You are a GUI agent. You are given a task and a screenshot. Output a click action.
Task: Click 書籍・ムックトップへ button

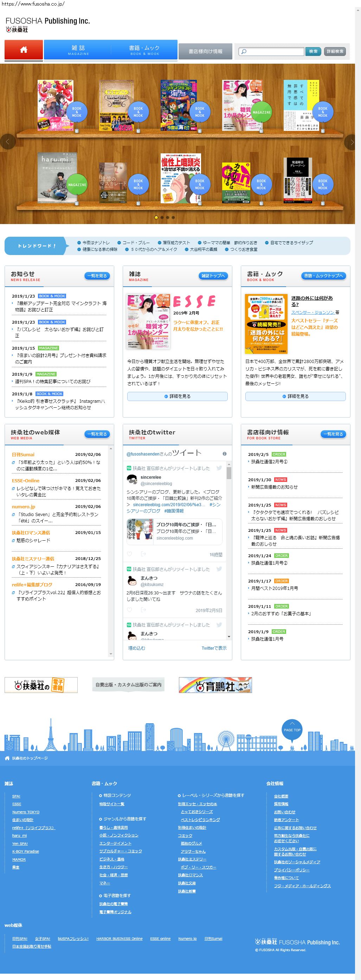click(323, 276)
